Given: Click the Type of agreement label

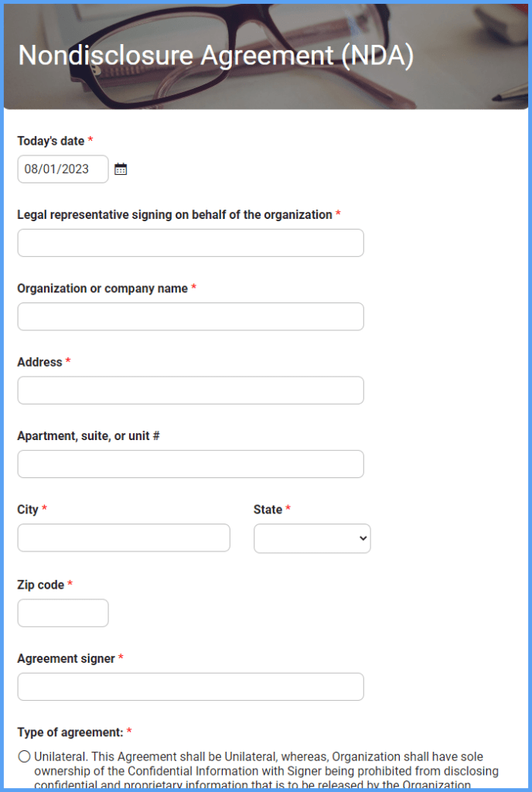Looking at the screenshot, I should pyautogui.click(x=70, y=732).
